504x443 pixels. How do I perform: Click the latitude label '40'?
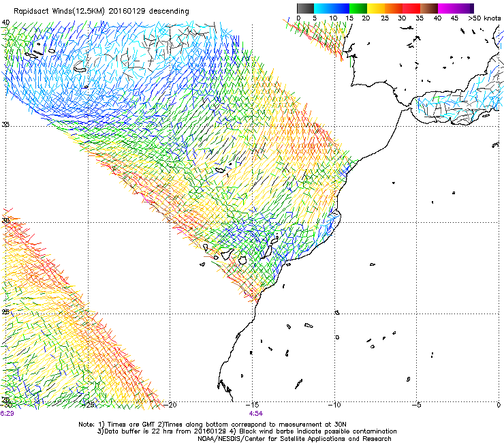click(5, 22)
